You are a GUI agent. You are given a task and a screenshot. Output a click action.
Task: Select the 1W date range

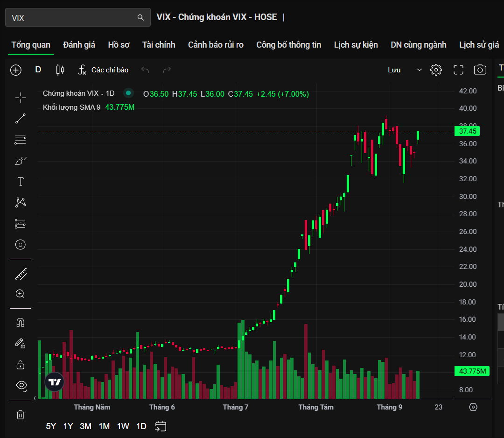tap(123, 426)
